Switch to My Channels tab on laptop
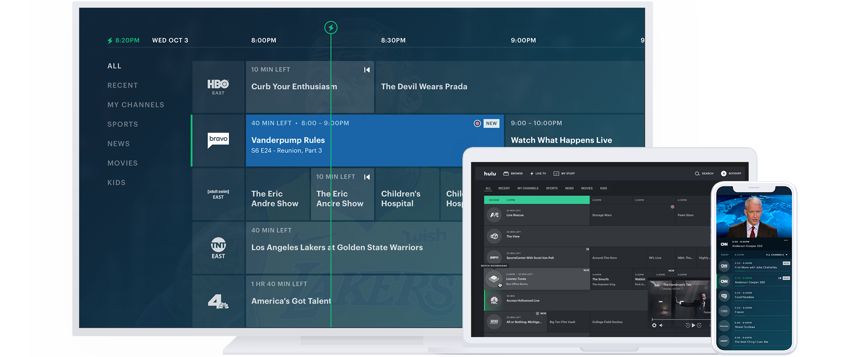The image size is (868, 357). pos(528,188)
